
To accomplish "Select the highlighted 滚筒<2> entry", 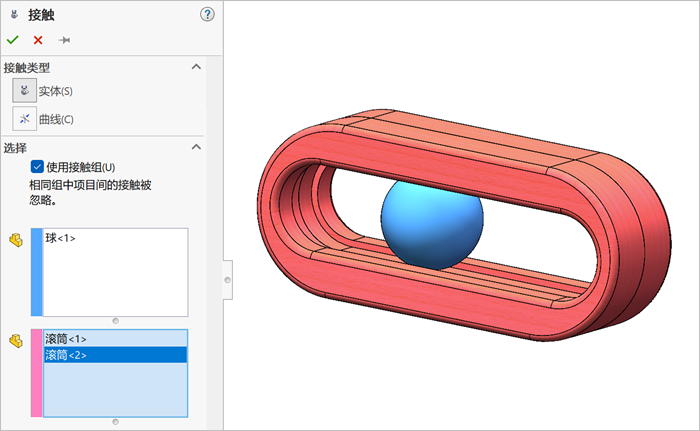I will pyautogui.click(x=115, y=355).
